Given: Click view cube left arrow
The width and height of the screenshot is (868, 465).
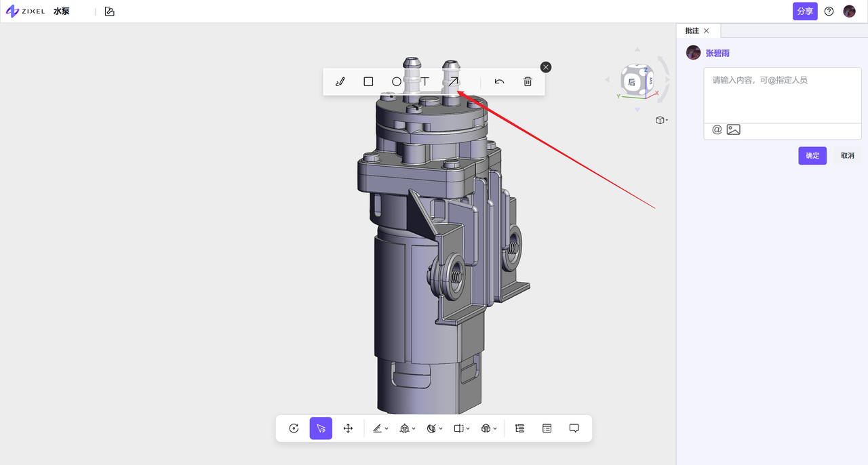Looking at the screenshot, I should click(608, 80).
